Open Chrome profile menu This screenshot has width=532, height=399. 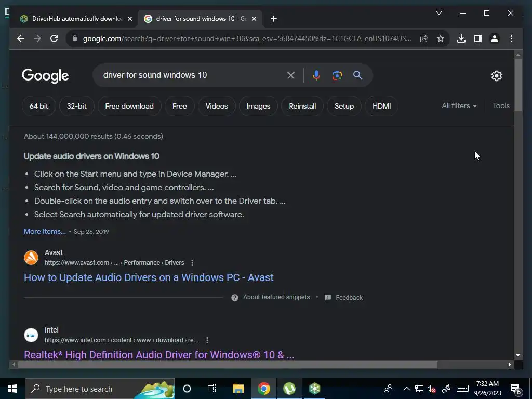(x=495, y=38)
